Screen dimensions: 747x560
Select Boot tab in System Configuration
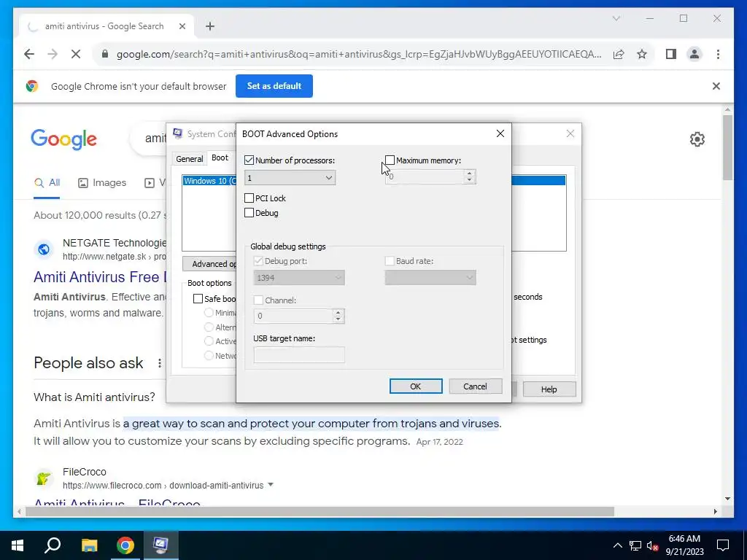[x=220, y=157]
